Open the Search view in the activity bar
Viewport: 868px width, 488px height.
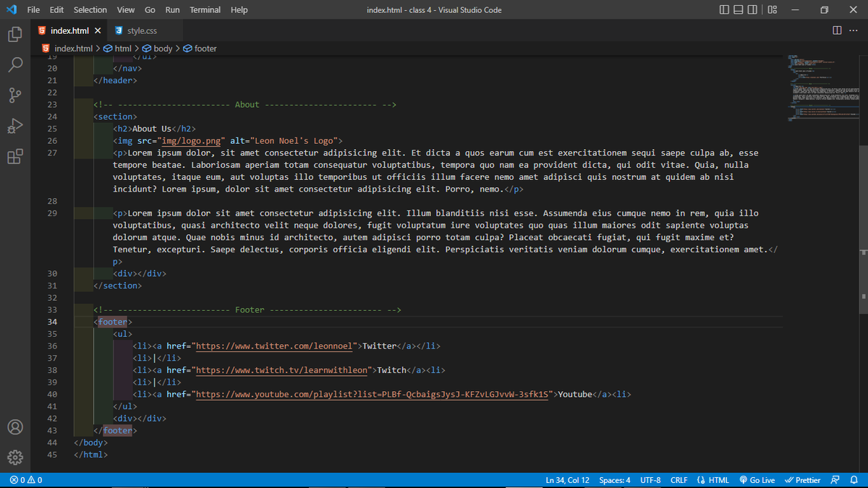point(15,64)
